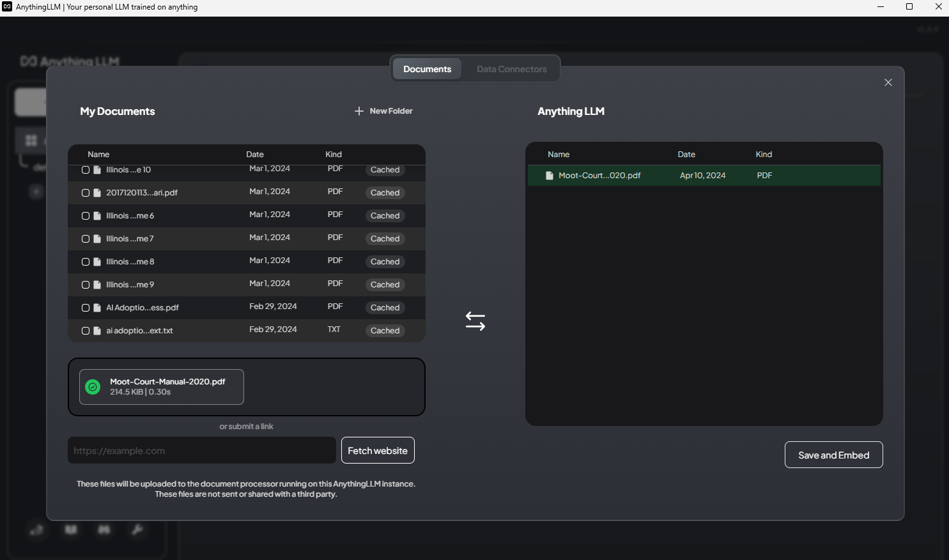Click file icon next to AI Adoption PDF
This screenshot has height=560, width=949.
[x=97, y=308]
